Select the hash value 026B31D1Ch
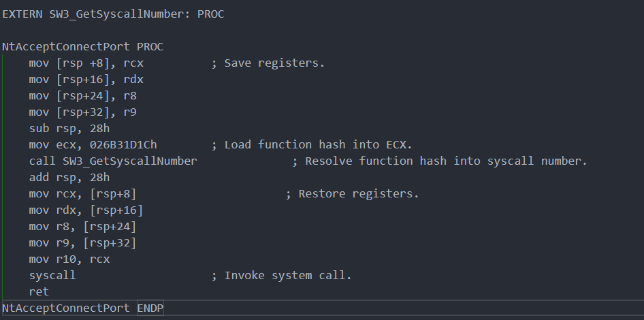 click(123, 145)
